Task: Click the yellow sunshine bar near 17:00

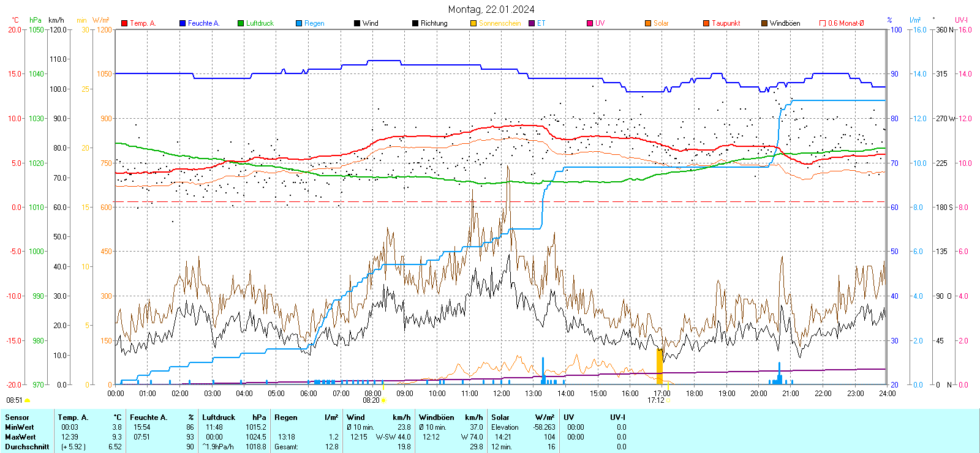Action: coord(660,366)
